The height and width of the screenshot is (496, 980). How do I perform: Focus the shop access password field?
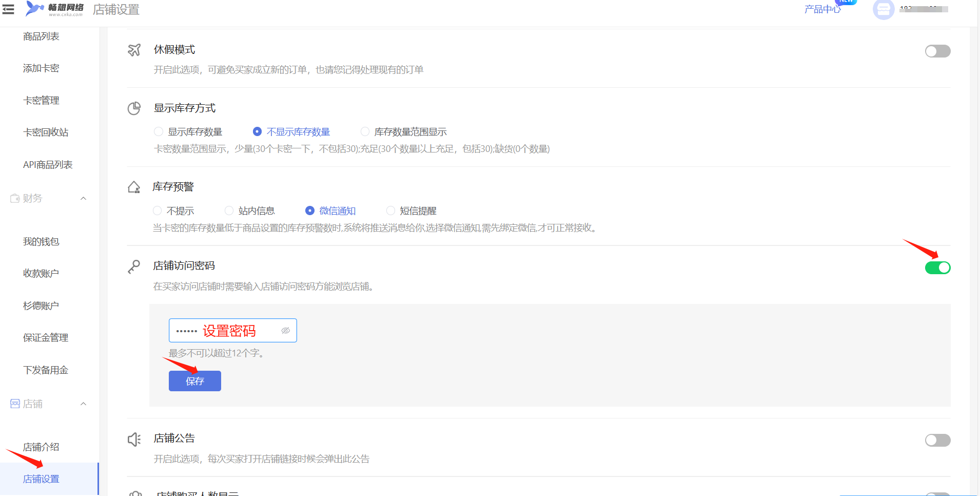coord(232,331)
